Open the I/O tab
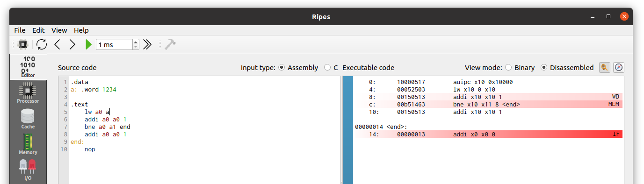 [28, 170]
